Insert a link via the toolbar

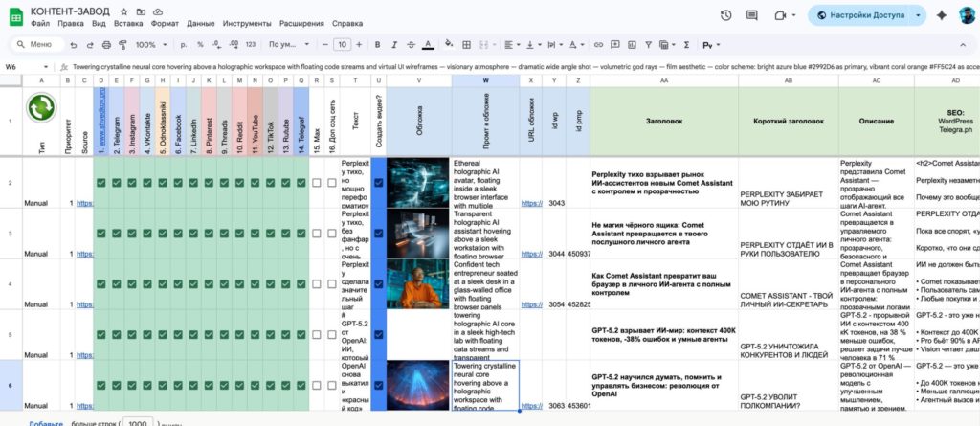(599, 45)
